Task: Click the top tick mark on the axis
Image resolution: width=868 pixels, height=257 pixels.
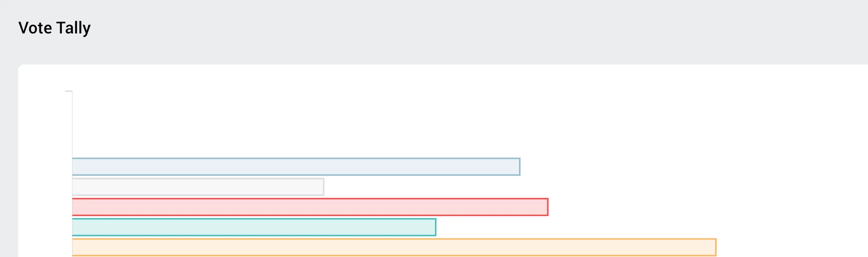Action: [68, 91]
